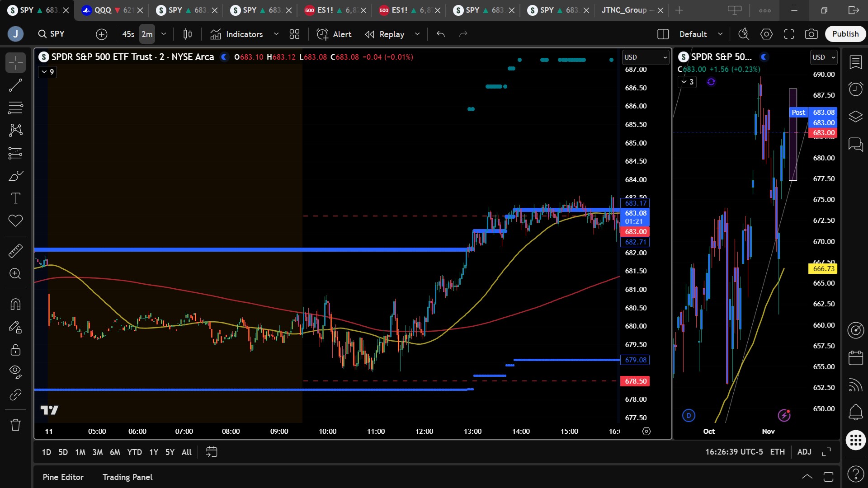The image size is (868, 488).
Task: Open the alerts panel clock icon
Action: (x=855, y=89)
